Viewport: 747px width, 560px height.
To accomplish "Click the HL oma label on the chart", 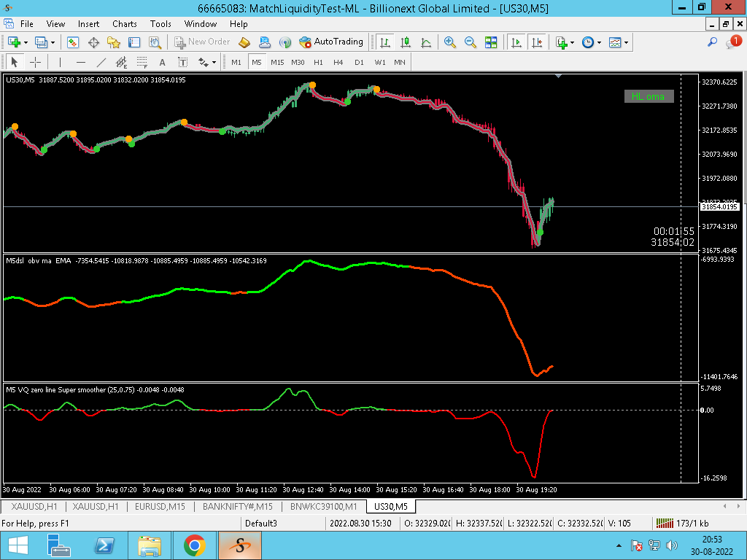I will coord(649,96).
